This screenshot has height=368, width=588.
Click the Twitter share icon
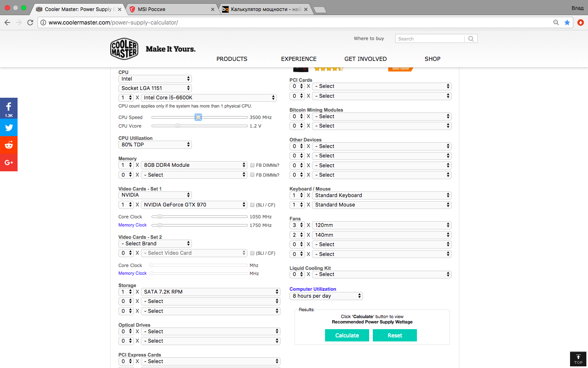click(9, 128)
